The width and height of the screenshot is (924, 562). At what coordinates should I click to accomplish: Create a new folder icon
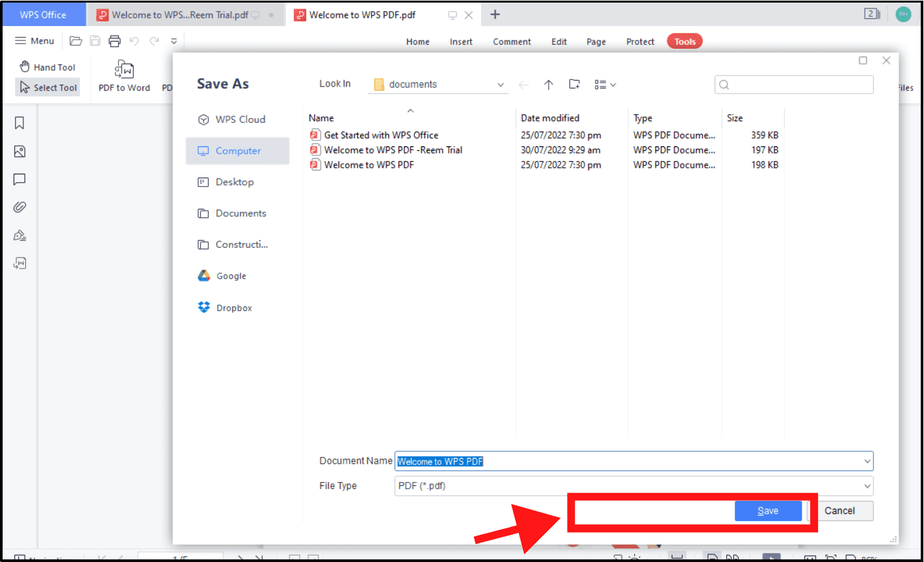click(574, 85)
